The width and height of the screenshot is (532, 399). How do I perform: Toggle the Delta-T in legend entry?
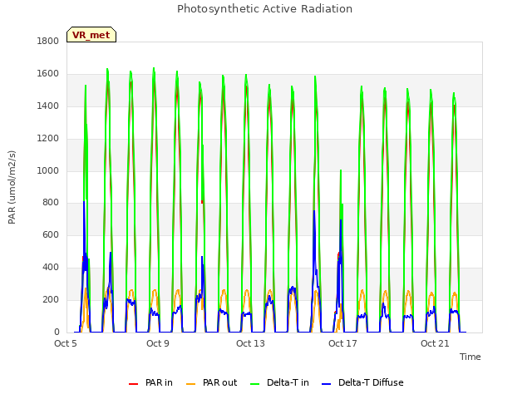279,382
